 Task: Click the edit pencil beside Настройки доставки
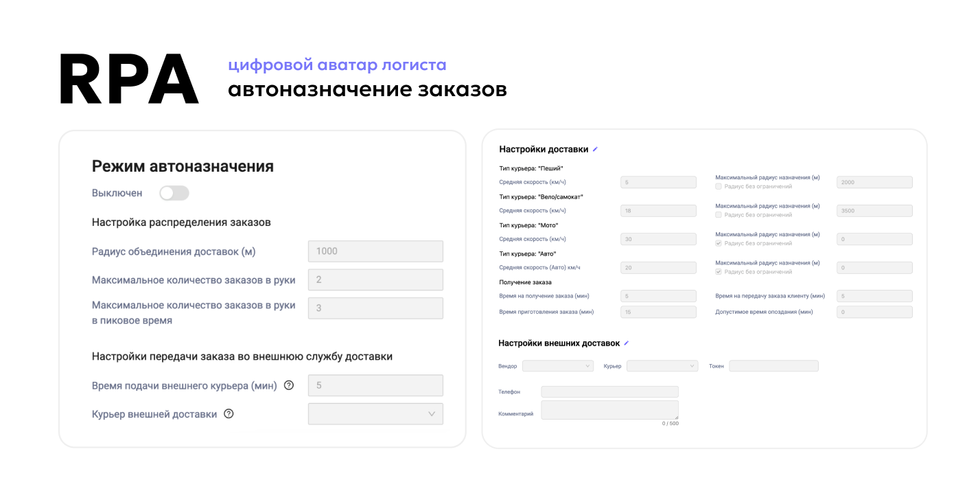(x=595, y=149)
